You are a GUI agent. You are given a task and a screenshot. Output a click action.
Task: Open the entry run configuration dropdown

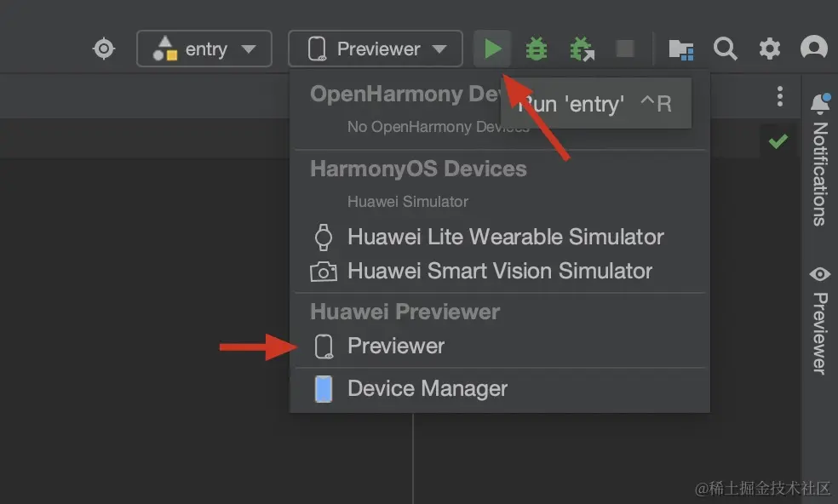coord(204,49)
